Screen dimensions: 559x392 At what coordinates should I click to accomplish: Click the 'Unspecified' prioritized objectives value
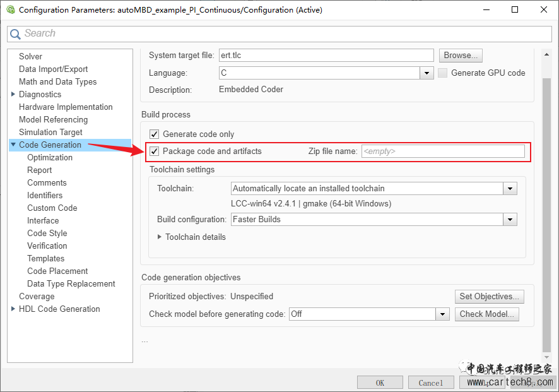pos(252,297)
